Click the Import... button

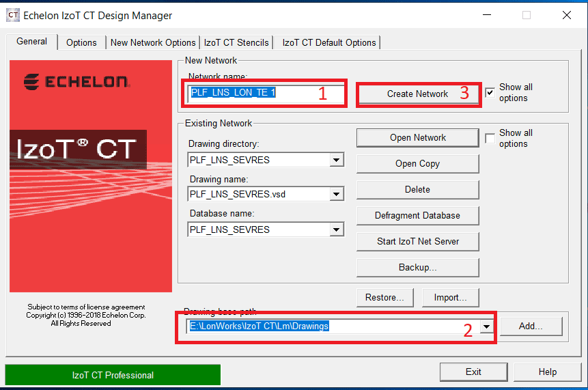[449, 297]
